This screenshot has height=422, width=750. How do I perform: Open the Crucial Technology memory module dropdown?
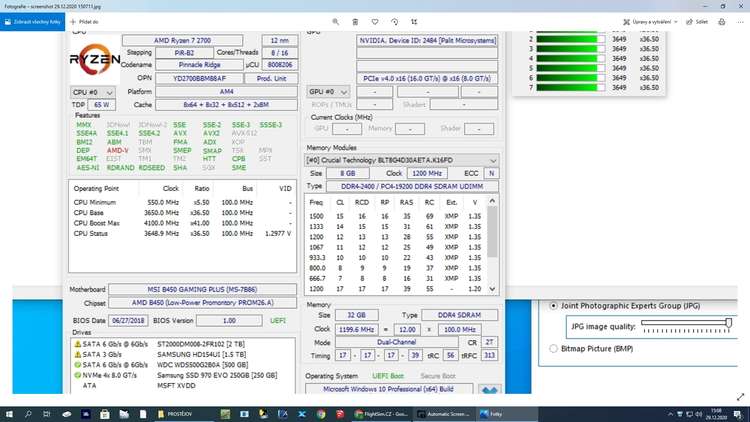[491, 160]
